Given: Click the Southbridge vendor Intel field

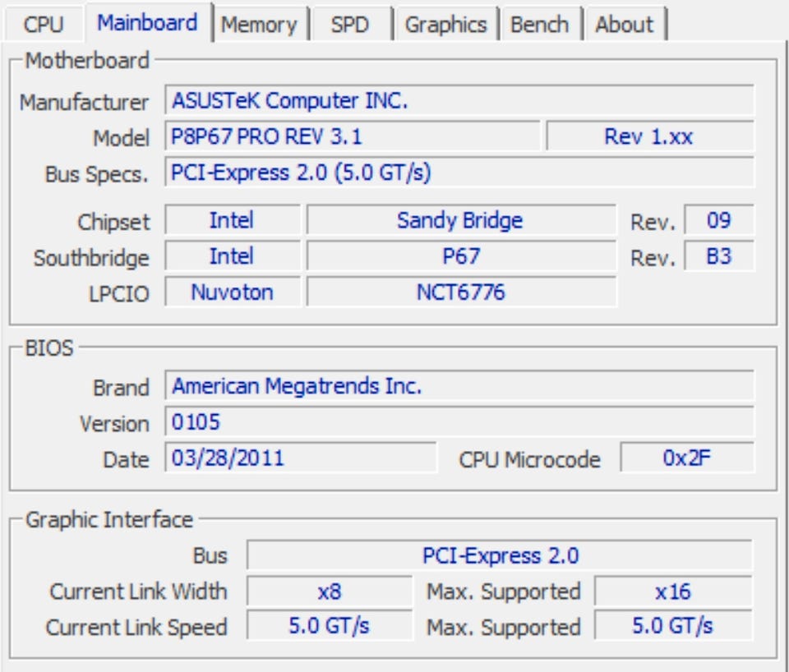Looking at the screenshot, I should (x=232, y=256).
